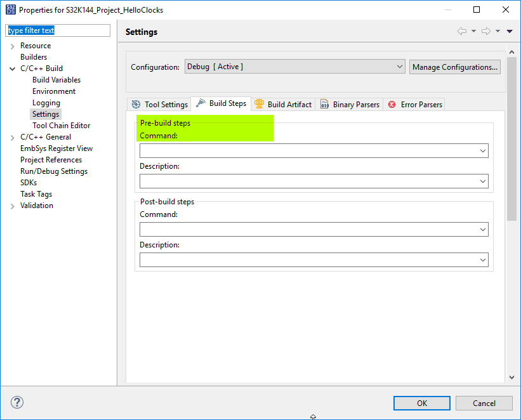Click the help question mark icon

pos(17,403)
